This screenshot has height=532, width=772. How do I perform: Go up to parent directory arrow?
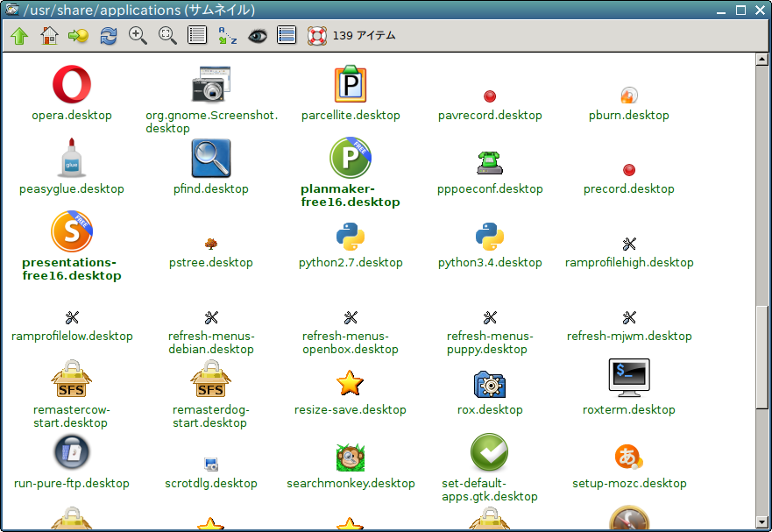tap(19, 35)
